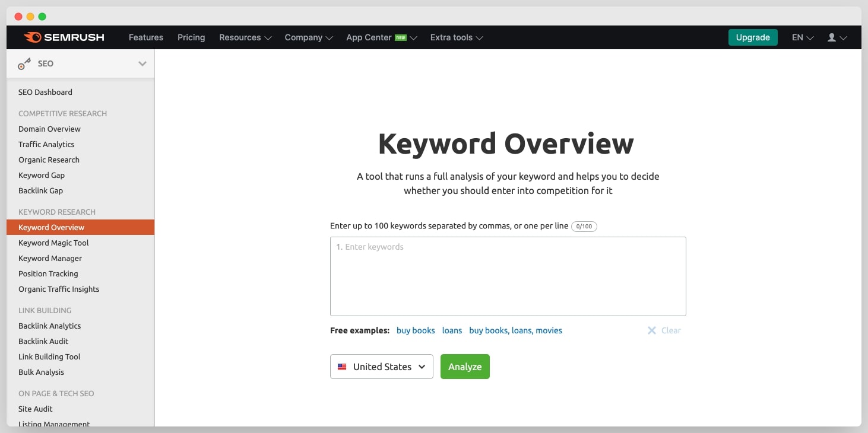Open the Extra tools dropdown
The height and width of the screenshot is (433, 868).
click(x=457, y=37)
